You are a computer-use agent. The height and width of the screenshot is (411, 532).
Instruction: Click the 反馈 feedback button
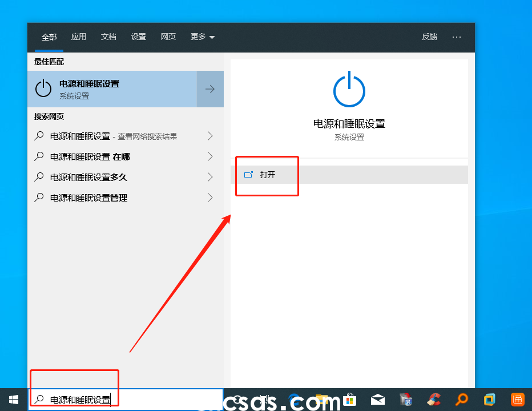click(429, 37)
